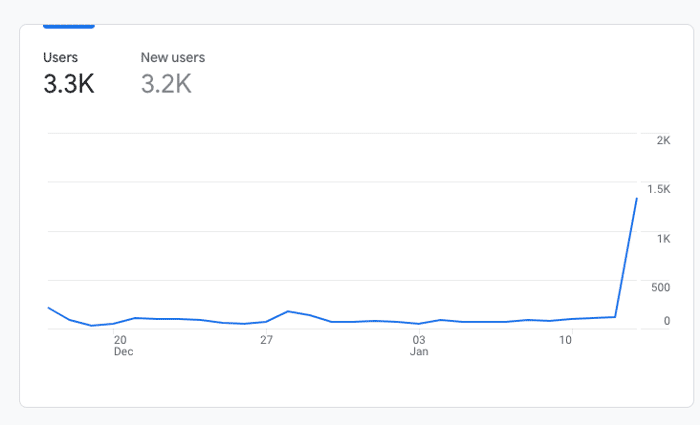Click the 1K y-axis label
The image size is (700, 425).
(663, 239)
